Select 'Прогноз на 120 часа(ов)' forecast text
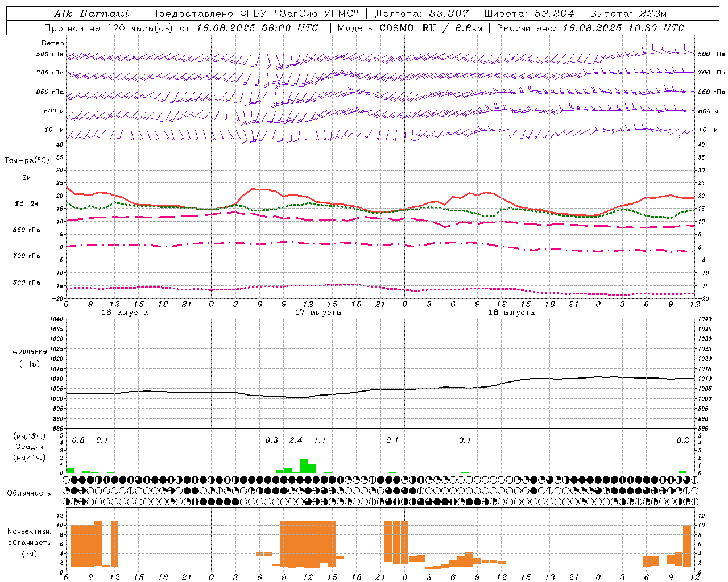Image resolution: width=728 pixels, height=582 pixels. 109,28
